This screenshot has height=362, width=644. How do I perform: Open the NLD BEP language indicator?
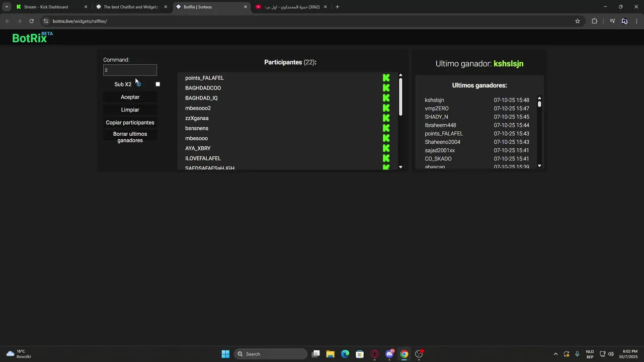(x=590, y=354)
